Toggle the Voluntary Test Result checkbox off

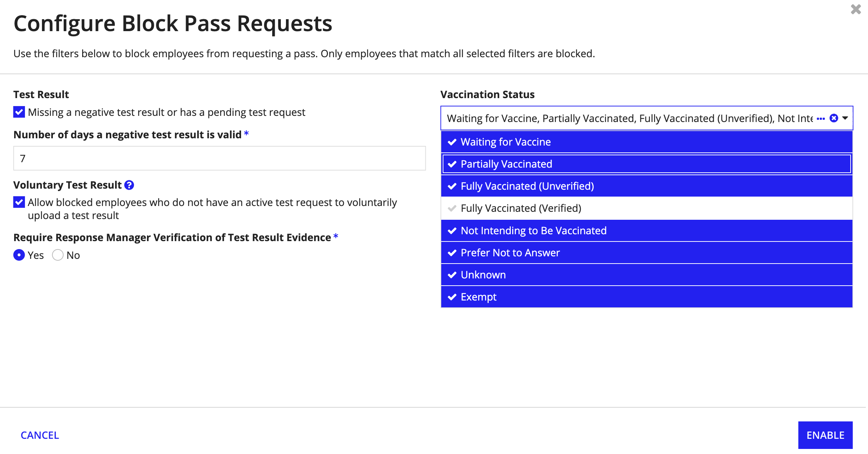(19, 201)
